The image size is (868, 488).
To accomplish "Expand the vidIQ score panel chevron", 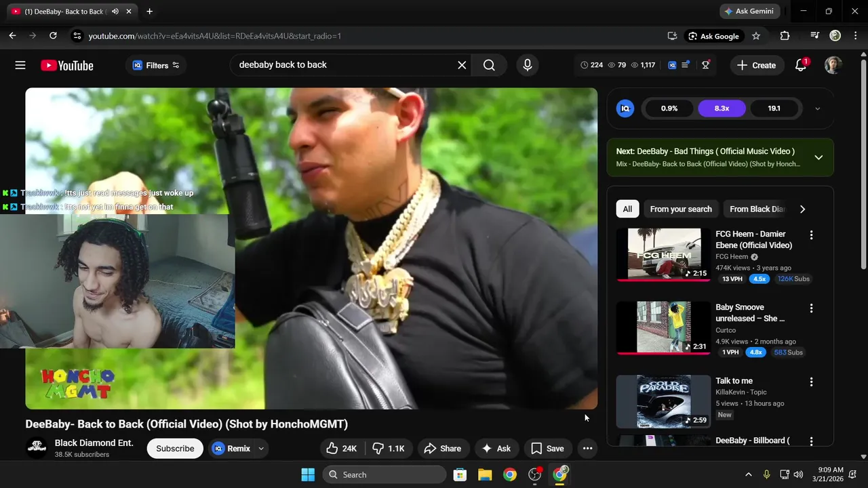I will point(817,108).
